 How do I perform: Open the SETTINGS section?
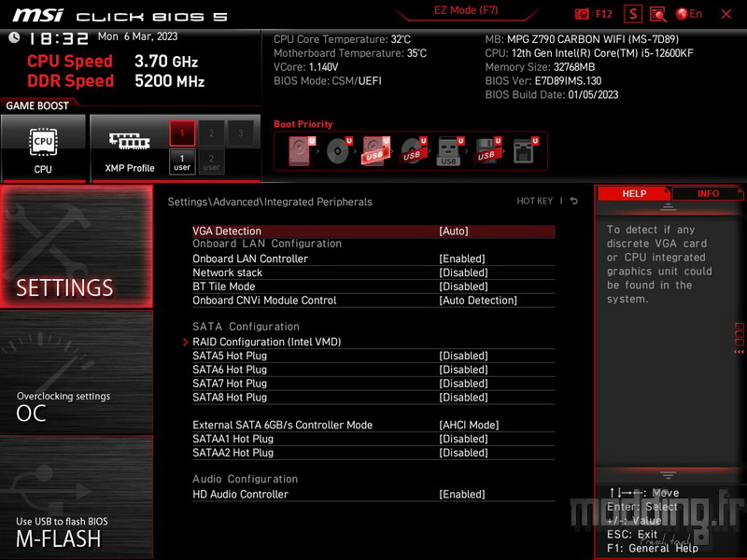(x=77, y=246)
